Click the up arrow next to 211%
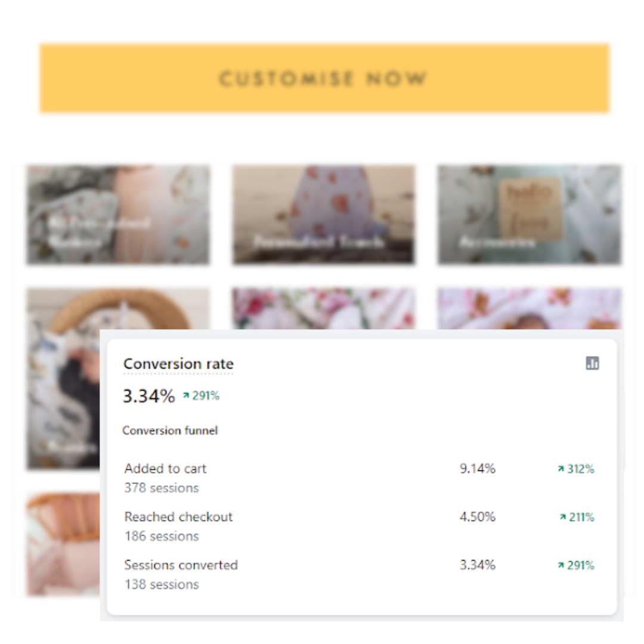This screenshot has height=644, width=644. [563, 517]
